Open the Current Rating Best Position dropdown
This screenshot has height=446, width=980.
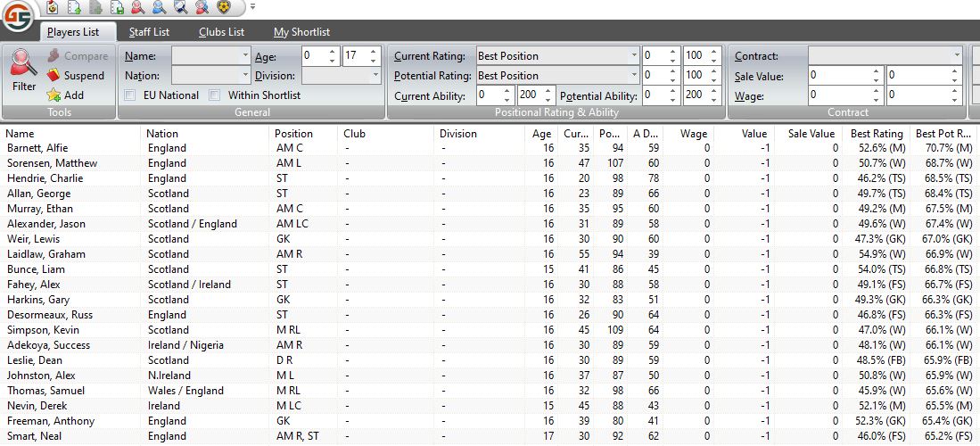click(x=633, y=56)
